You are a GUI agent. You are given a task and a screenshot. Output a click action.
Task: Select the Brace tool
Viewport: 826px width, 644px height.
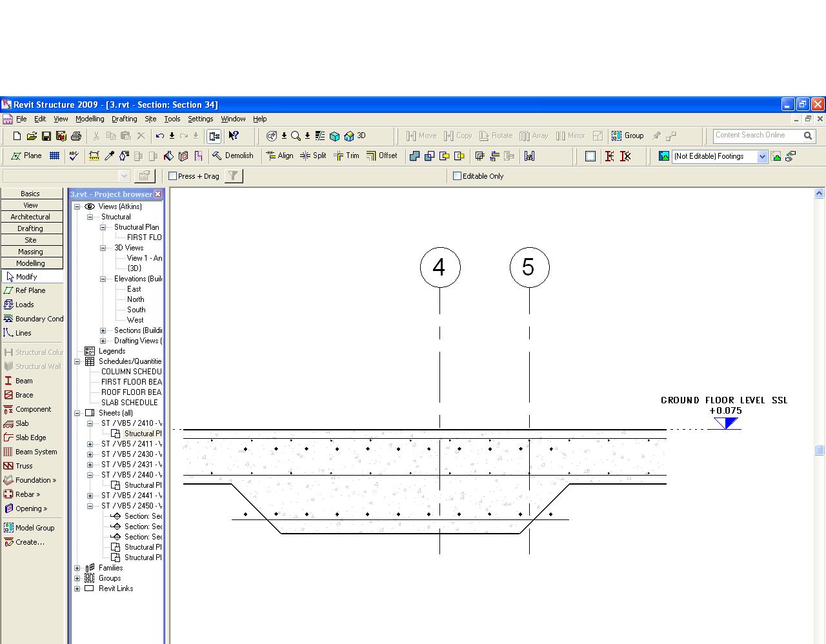click(23, 395)
